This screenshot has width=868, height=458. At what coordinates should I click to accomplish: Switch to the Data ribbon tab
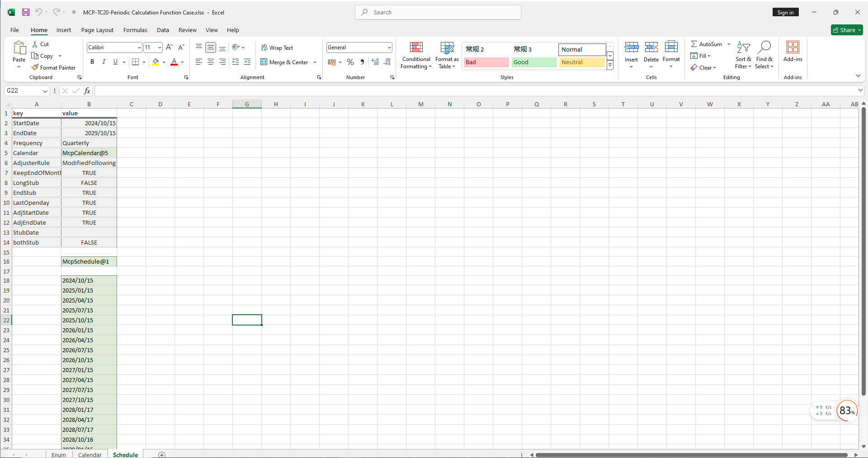(x=163, y=30)
